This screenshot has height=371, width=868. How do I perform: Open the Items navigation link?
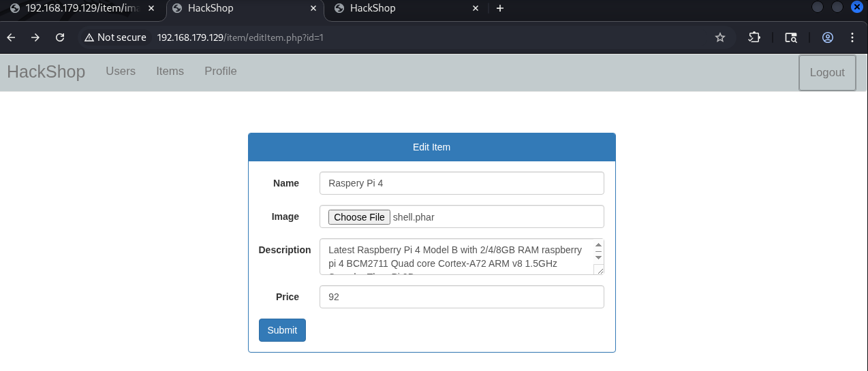[x=170, y=71]
